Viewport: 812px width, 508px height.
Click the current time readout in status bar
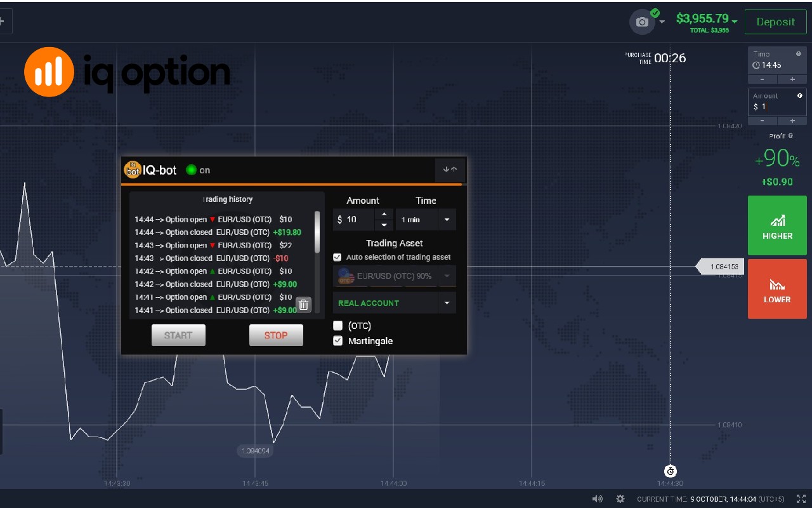tap(710, 499)
